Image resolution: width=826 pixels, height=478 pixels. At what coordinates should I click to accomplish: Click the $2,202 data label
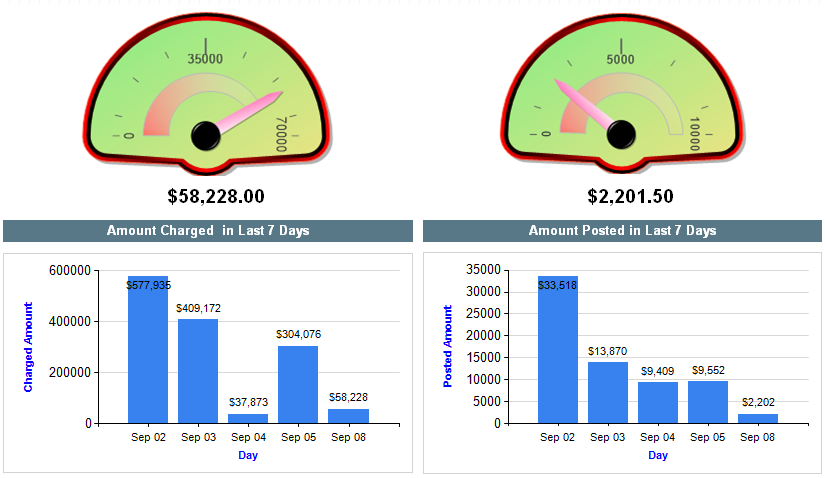click(x=758, y=403)
